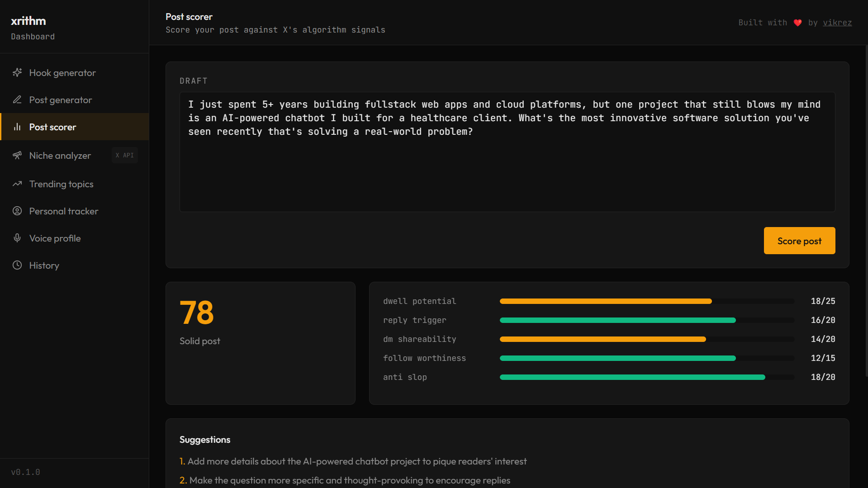Image resolution: width=868 pixels, height=488 pixels.
Task: Click the Niche analyzer telescope icon
Action: (17, 155)
